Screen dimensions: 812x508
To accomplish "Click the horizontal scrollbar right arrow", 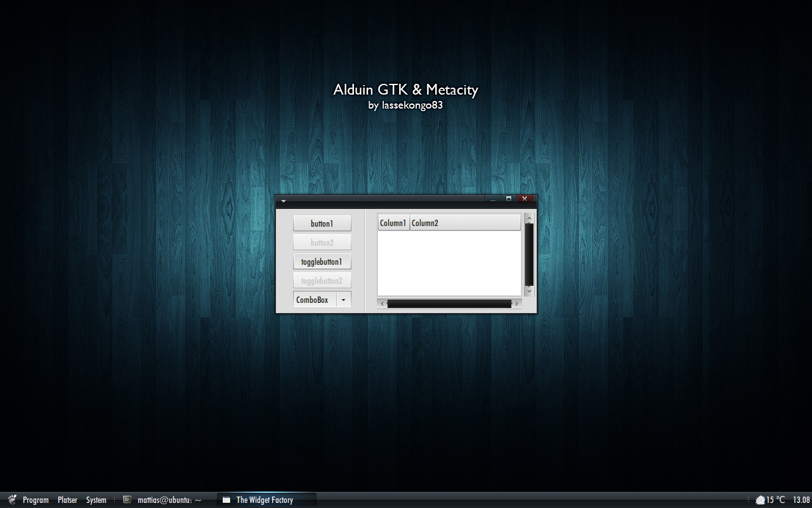I will 516,304.
